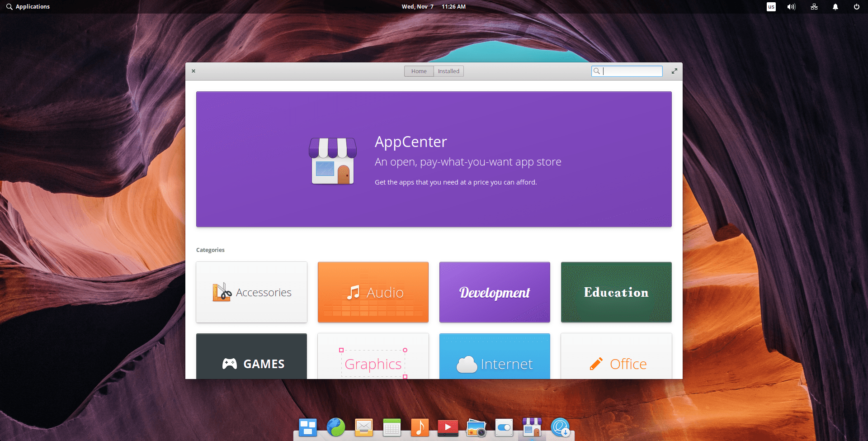This screenshot has height=441, width=868.
Task: Click 'An open, pay-what-you-want app store' text
Action: pyautogui.click(x=468, y=162)
